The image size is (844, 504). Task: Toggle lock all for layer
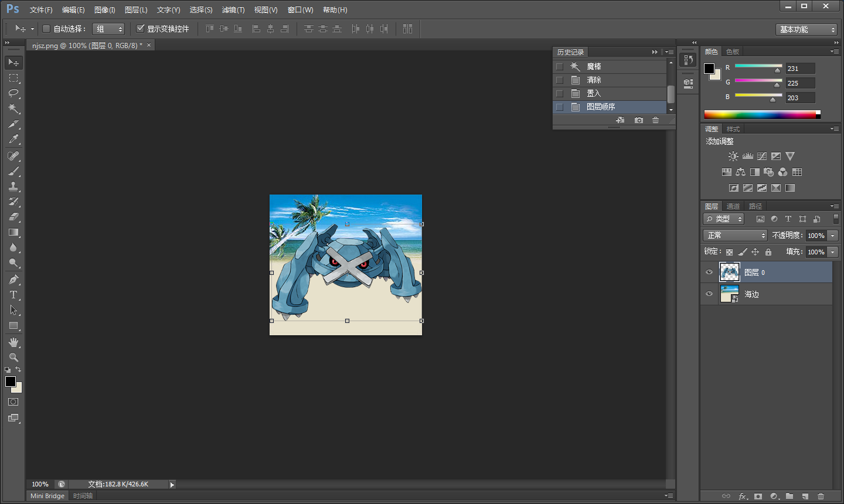(768, 252)
